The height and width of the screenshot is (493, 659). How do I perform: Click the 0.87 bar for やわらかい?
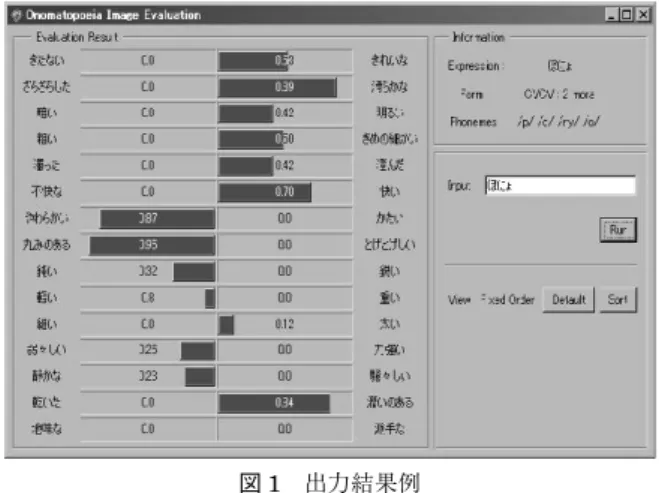click(x=158, y=219)
